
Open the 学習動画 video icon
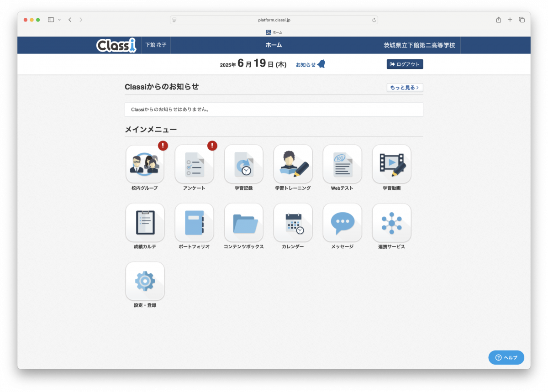pos(391,164)
